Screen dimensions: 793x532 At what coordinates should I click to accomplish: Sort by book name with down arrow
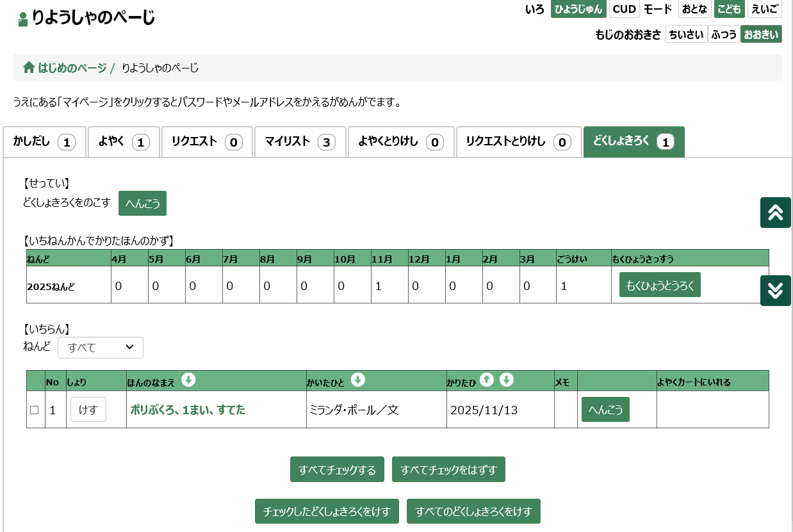tap(188, 380)
